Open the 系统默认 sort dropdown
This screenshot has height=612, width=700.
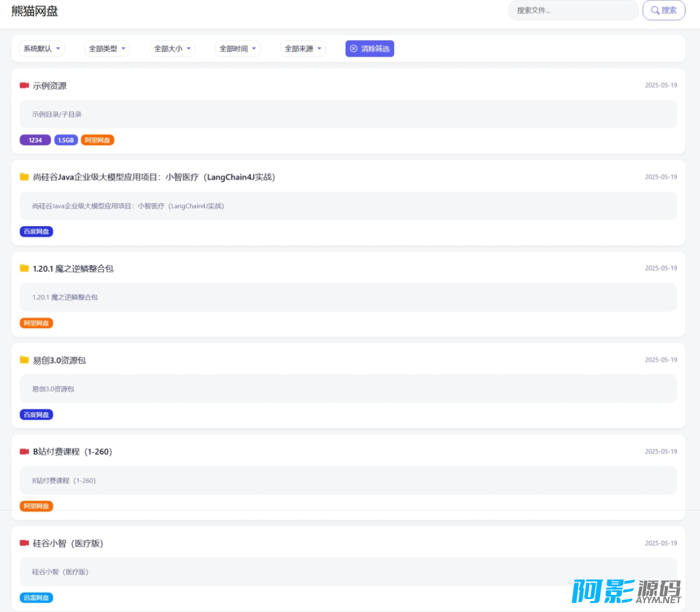(42, 49)
